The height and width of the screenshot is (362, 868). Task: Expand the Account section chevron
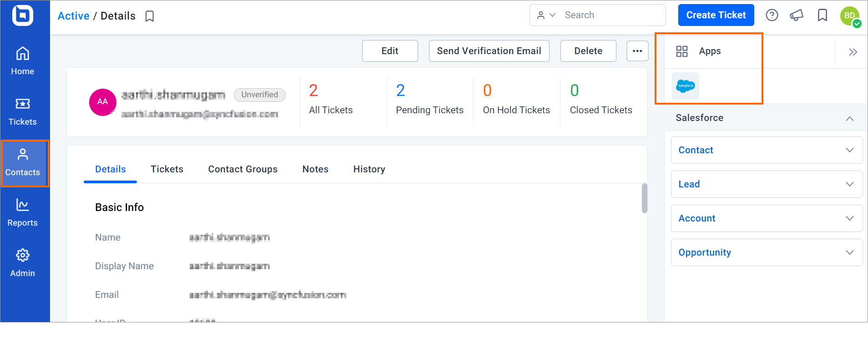pyautogui.click(x=849, y=218)
